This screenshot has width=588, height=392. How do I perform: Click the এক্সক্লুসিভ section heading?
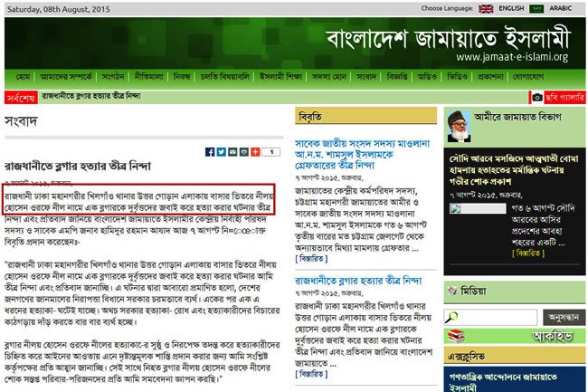(x=466, y=356)
